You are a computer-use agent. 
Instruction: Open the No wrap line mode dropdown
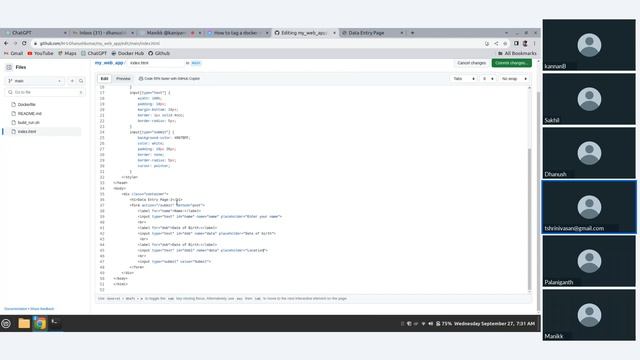[514, 78]
